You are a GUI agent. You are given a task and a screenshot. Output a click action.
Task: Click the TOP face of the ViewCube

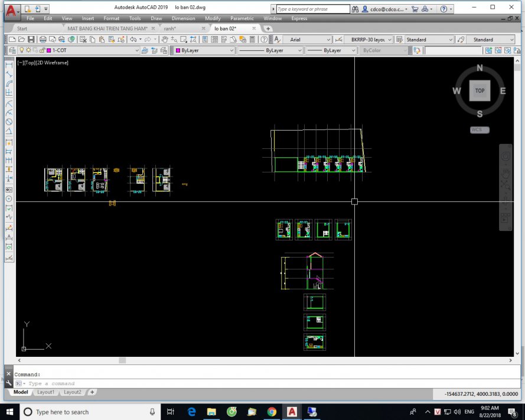(x=480, y=90)
